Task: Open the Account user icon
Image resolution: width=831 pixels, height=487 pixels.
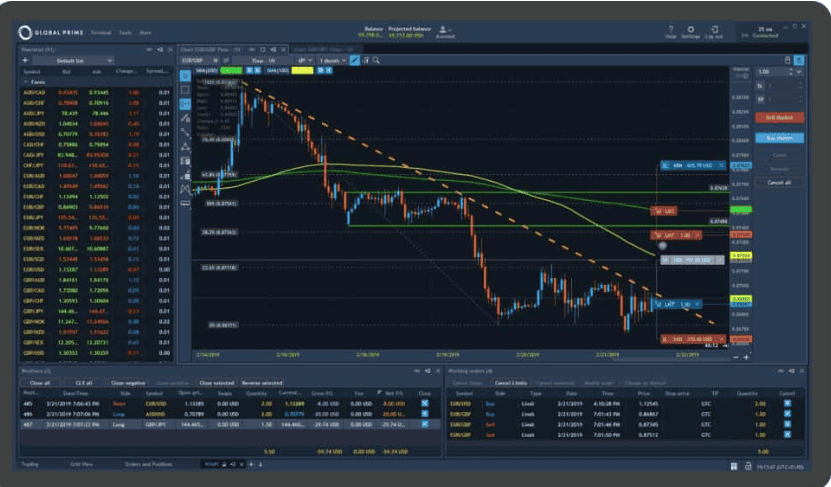Action: click(x=446, y=30)
